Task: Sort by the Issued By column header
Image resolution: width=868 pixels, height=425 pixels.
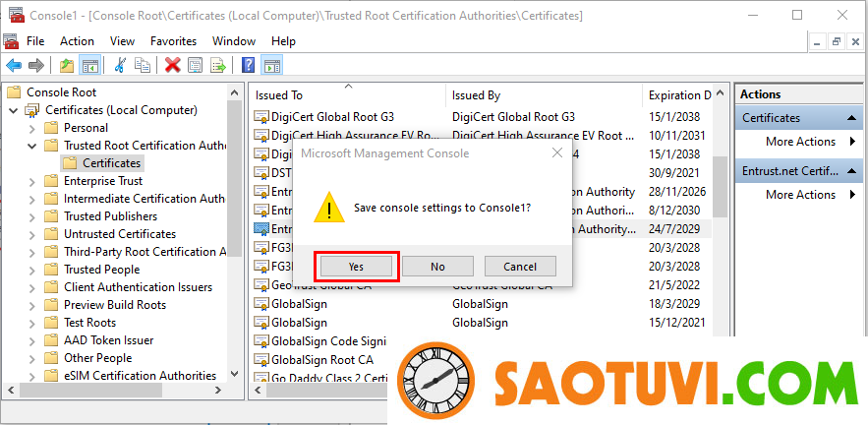Action: (544, 95)
